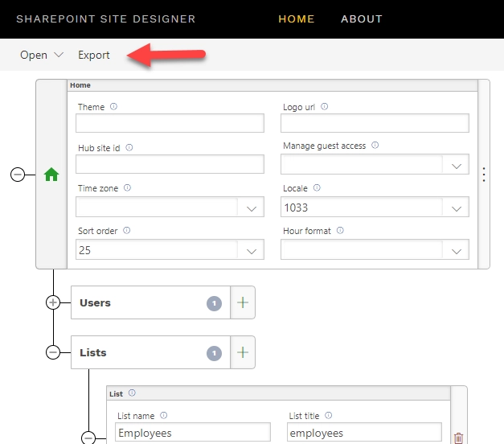Image resolution: width=504 pixels, height=444 pixels.
Task: Expand the Users node
Action: coord(53,302)
